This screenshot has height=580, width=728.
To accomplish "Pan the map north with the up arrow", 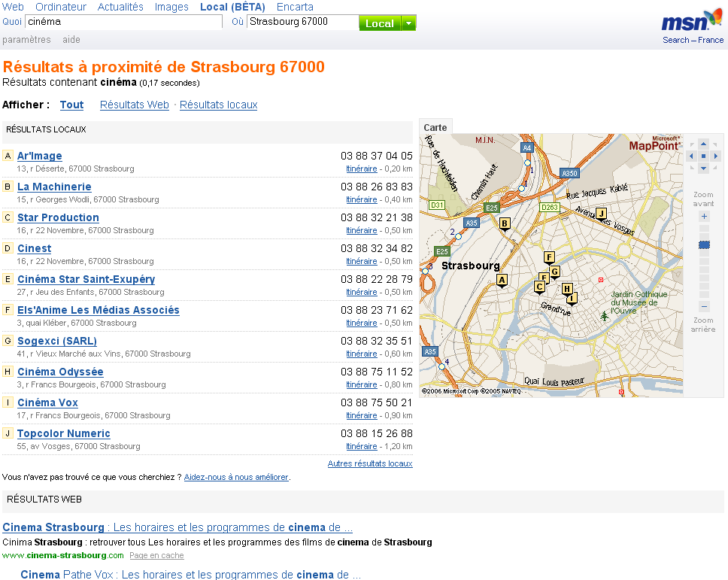I will point(703,144).
